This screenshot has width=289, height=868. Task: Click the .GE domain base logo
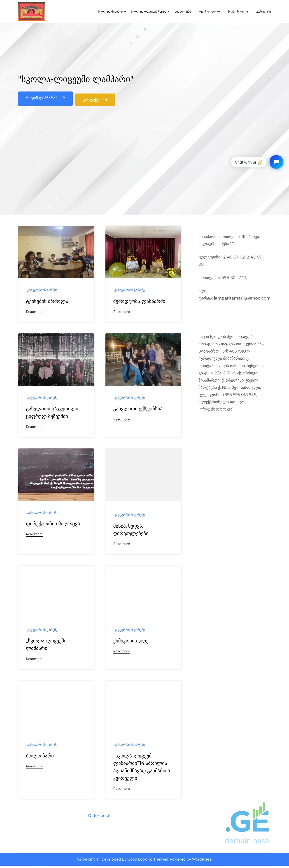(247, 823)
